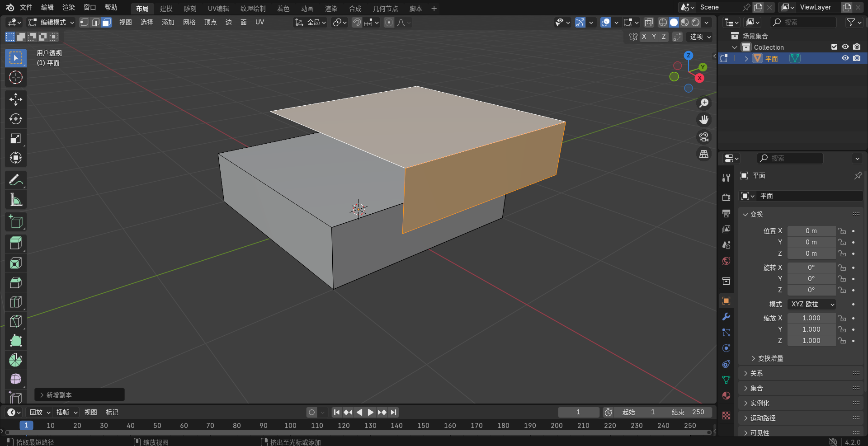The height and width of the screenshot is (446, 868).
Task: Enable edge select mode
Action: (95, 22)
